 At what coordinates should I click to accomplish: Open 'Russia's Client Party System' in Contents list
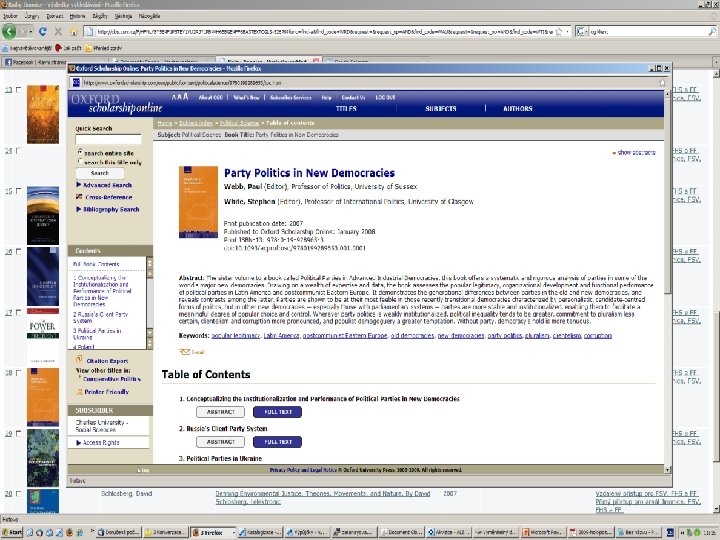(100, 317)
